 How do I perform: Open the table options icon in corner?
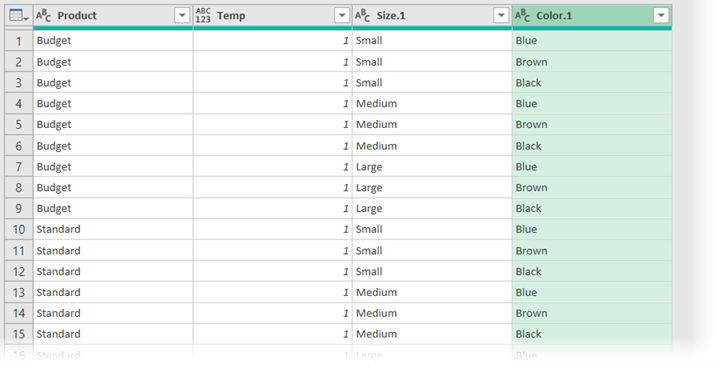click(x=19, y=16)
